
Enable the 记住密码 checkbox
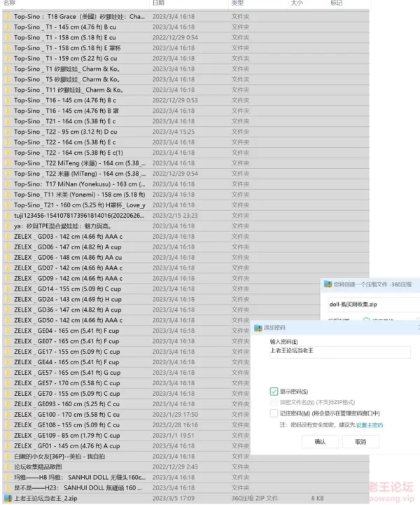[x=274, y=413]
